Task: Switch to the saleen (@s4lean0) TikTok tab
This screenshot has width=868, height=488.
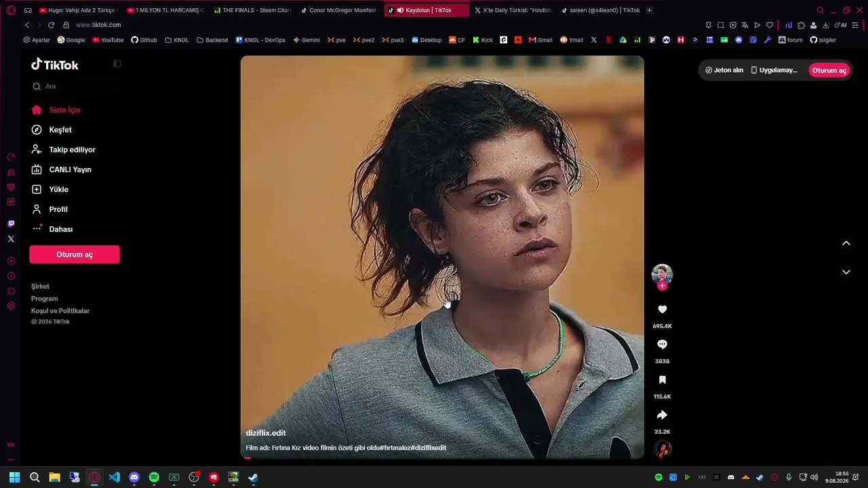Action: (600, 10)
